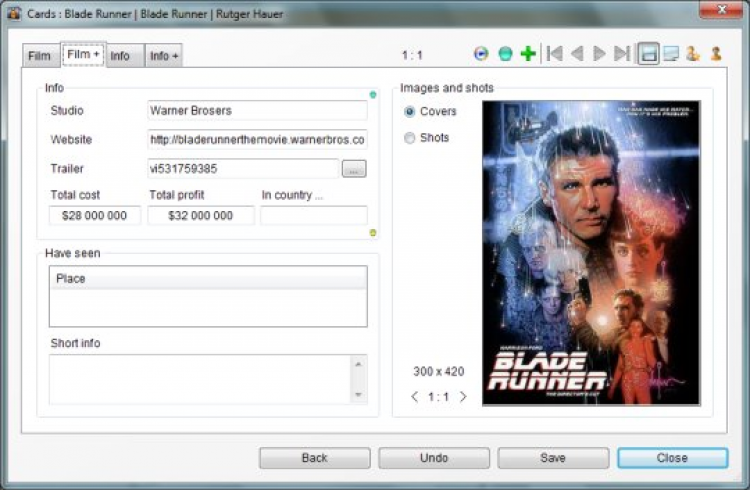
Task: Close the Cards window
Action: pyautogui.click(x=722, y=10)
